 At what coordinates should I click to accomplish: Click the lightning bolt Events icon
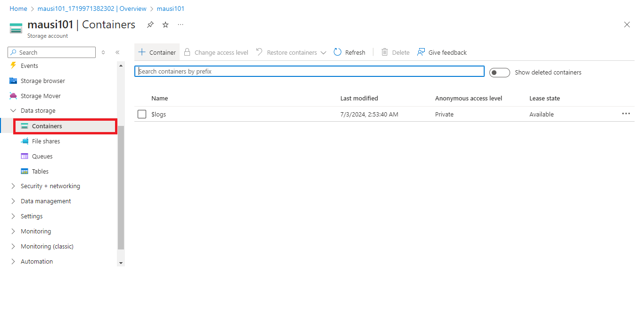tap(13, 66)
